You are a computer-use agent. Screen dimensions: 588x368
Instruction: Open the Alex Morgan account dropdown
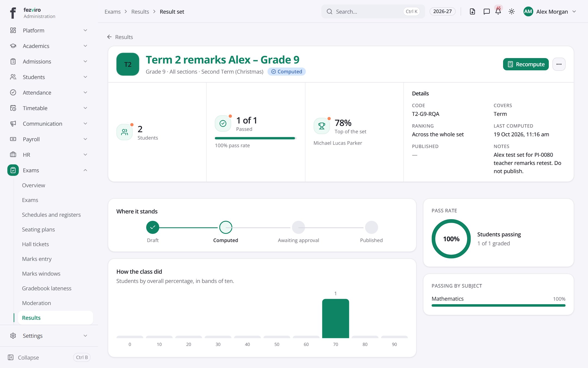[x=550, y=11]
